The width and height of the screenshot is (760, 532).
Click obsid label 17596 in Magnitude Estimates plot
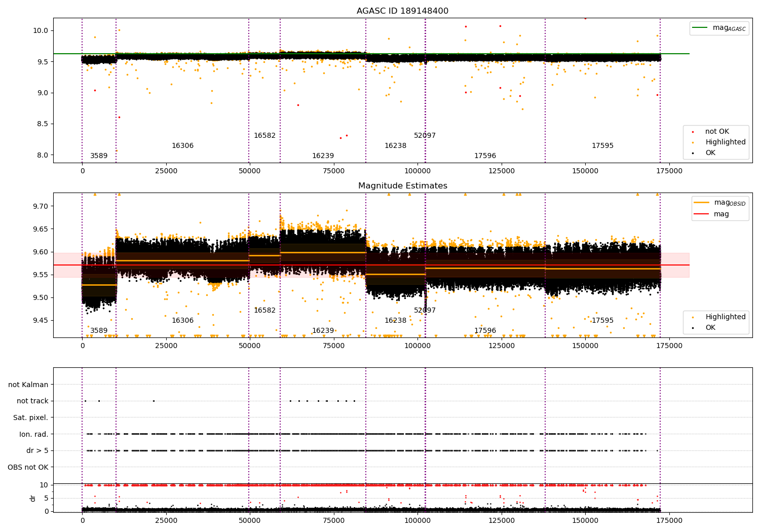[x=485, y=331]
